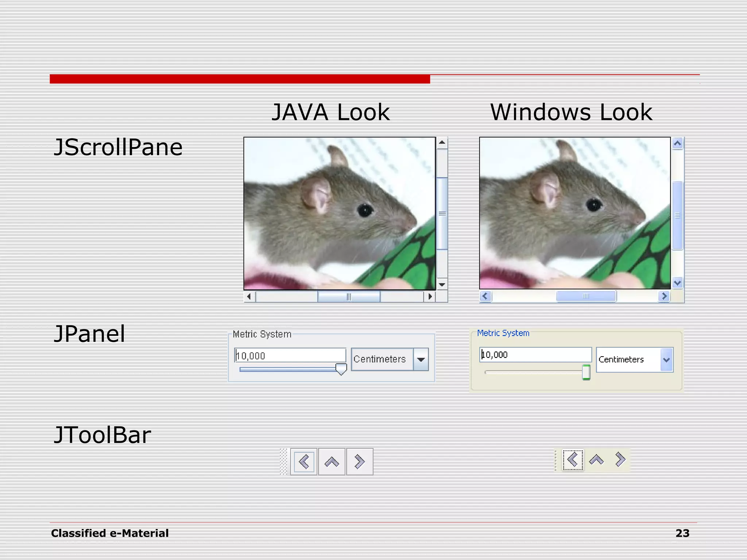Click the Windows Look scroll-down arrow

(x=678, y=283)
